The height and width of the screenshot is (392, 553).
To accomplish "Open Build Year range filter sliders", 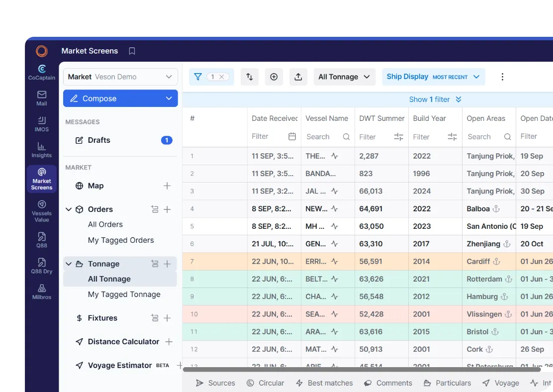I will (452, 136).
